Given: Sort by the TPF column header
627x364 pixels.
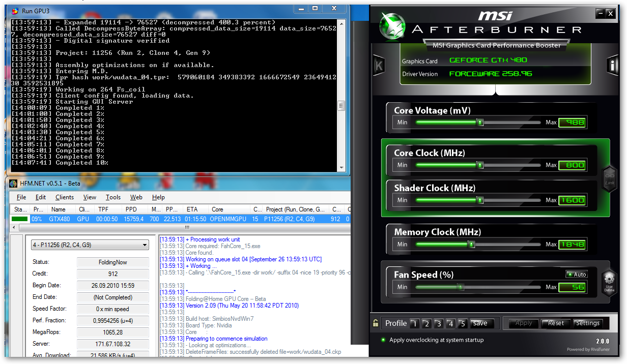Looking at the screenshot, I should click(109, 209).
